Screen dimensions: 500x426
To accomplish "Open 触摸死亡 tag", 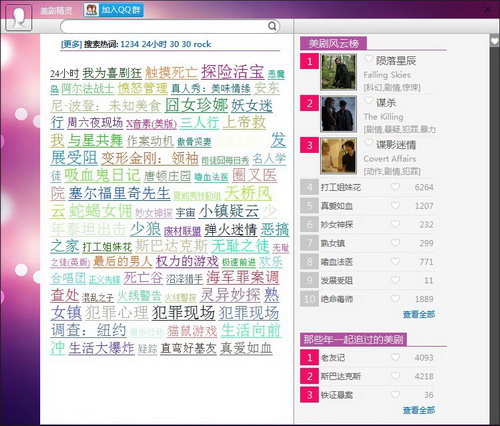I will 171,73.
